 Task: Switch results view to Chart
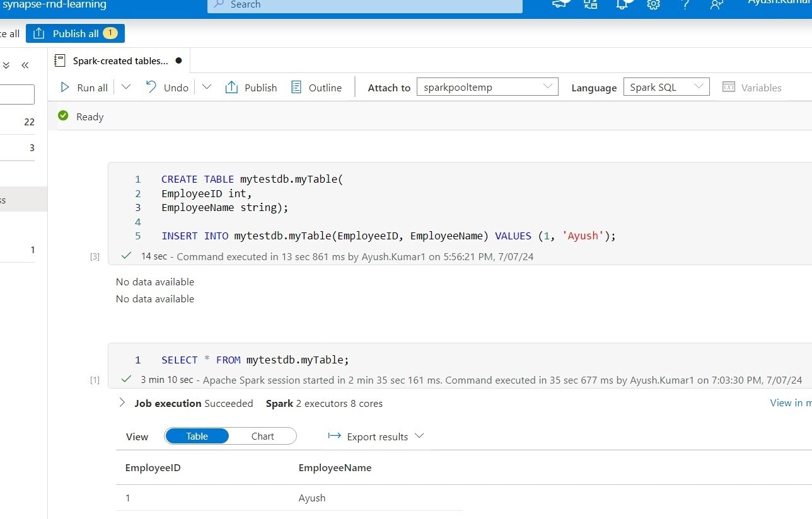point(262,436)
